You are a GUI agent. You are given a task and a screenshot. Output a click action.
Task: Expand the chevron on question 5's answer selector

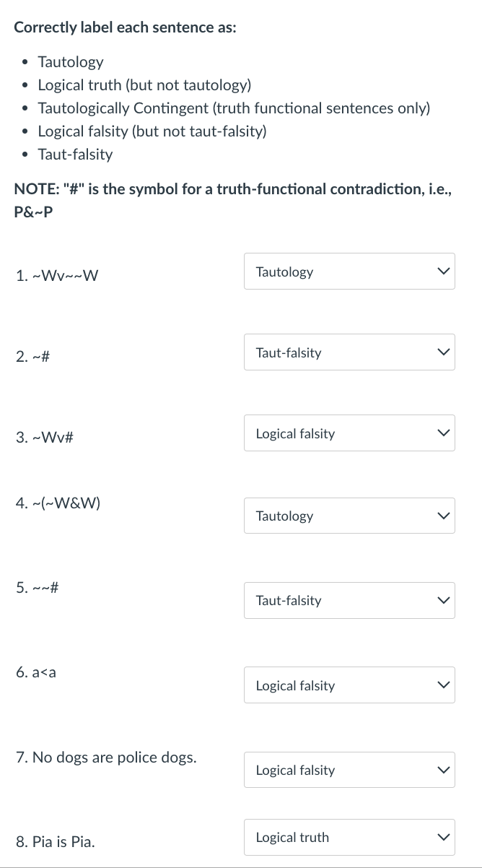coord(442,600)
